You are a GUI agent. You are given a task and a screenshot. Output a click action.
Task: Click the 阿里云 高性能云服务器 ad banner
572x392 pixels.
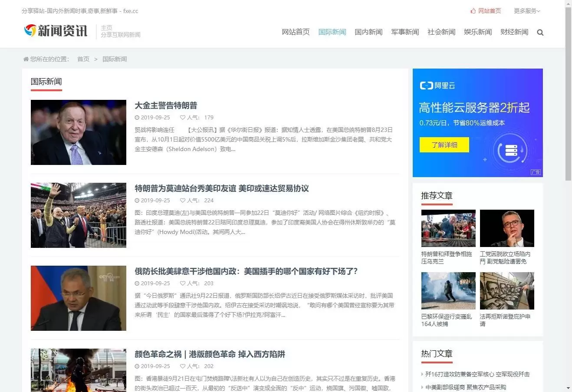[478, 123]
